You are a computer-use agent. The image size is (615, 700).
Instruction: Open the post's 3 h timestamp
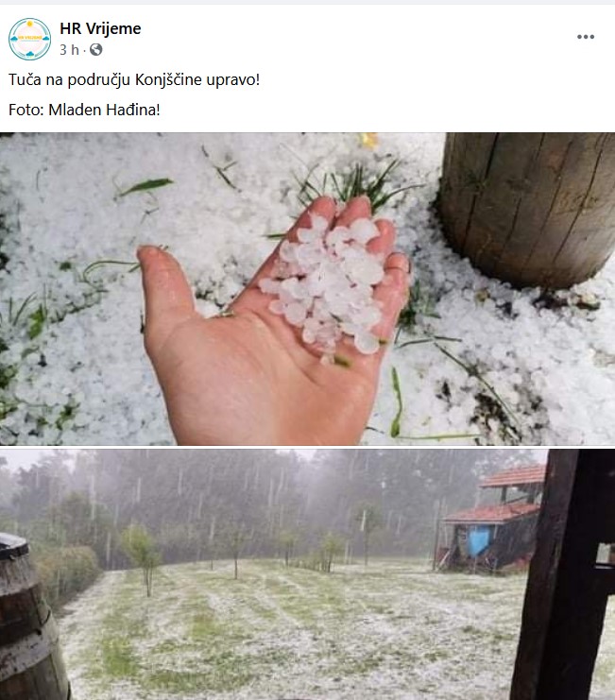(69, 49)
